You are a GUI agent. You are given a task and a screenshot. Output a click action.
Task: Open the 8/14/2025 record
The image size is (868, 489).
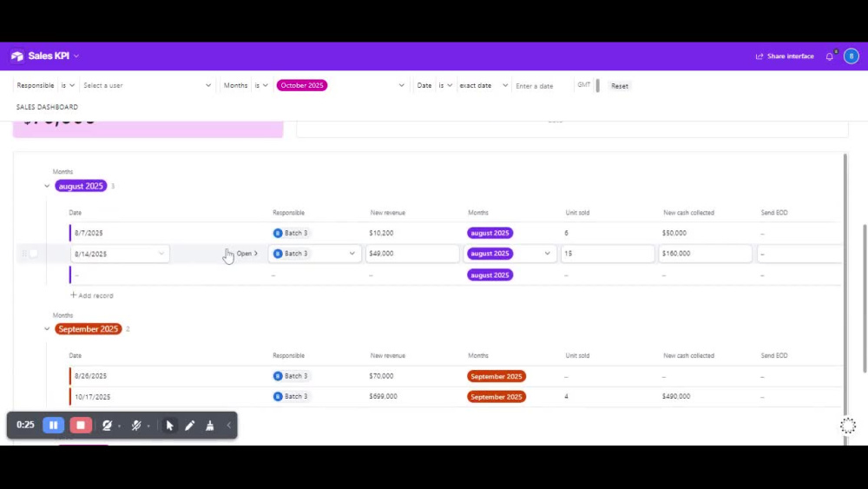pos(247,254)
